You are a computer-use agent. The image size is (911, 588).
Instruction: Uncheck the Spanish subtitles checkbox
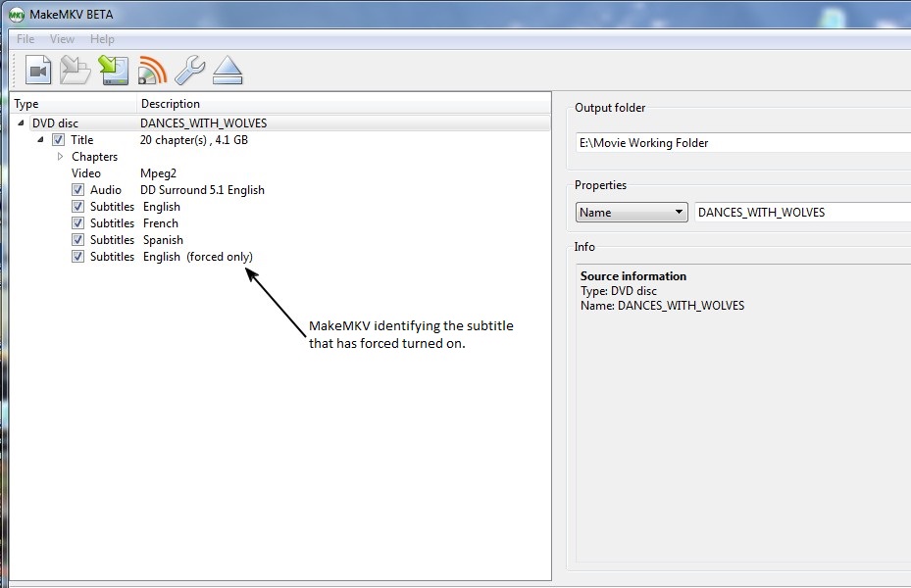point(77,240)
